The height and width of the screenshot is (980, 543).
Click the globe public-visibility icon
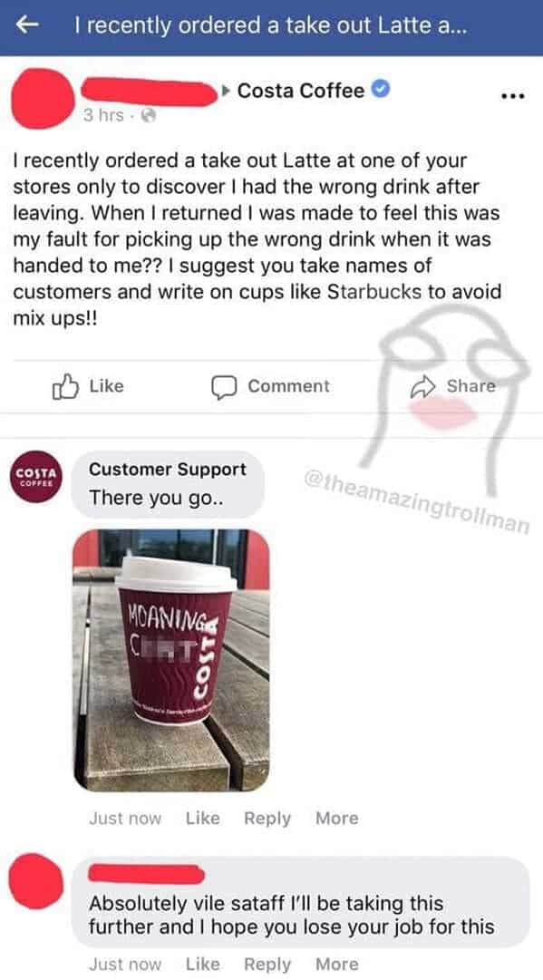coord(147,116)
